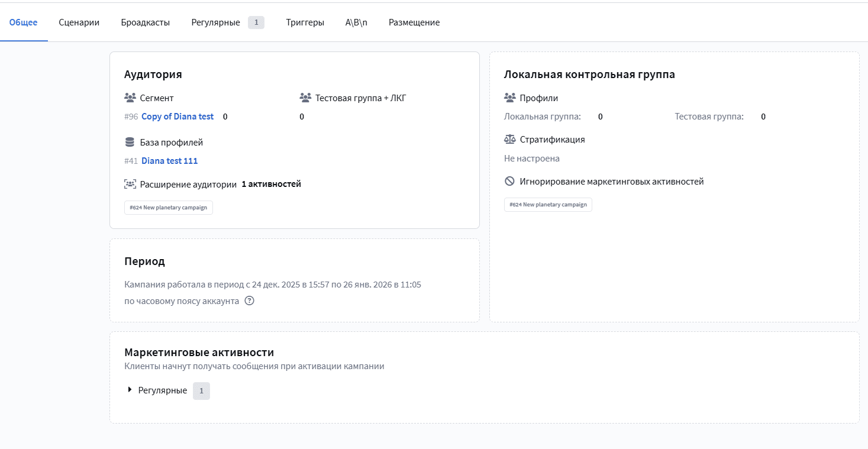
Task: Click the 'Не настроена' stratification status
Action: (532, 159)
